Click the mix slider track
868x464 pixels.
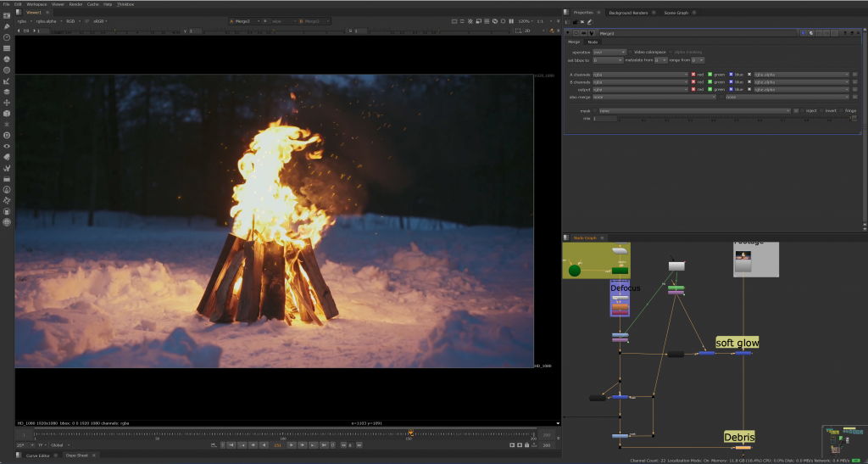pos(735,118)
